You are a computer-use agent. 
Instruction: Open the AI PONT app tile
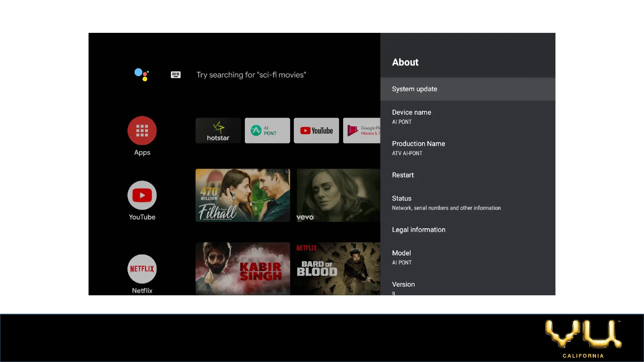pyautogui.click(x=267, y=130)
